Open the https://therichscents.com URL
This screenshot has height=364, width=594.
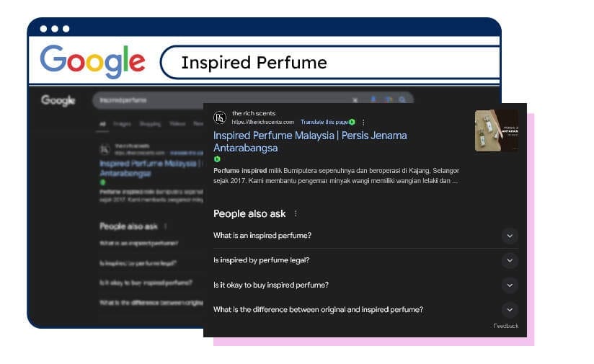pos(263,122)
